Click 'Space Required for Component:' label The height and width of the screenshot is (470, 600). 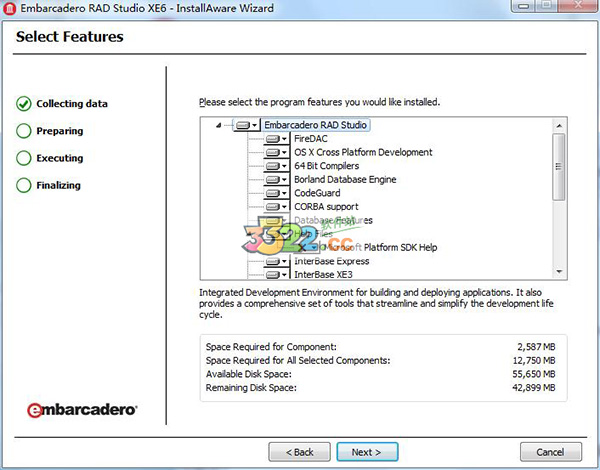(271, 347)
